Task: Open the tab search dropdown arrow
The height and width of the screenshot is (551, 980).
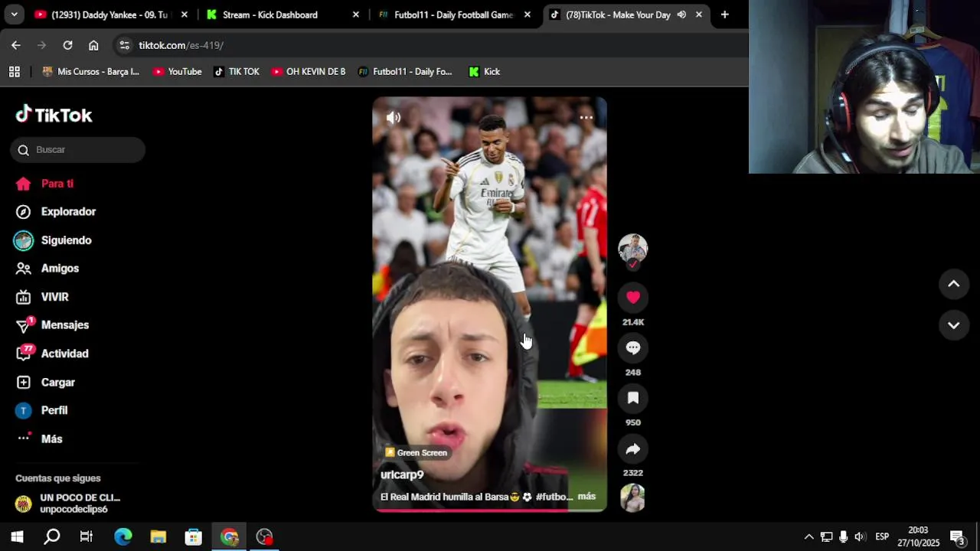Action: (14, 15)
